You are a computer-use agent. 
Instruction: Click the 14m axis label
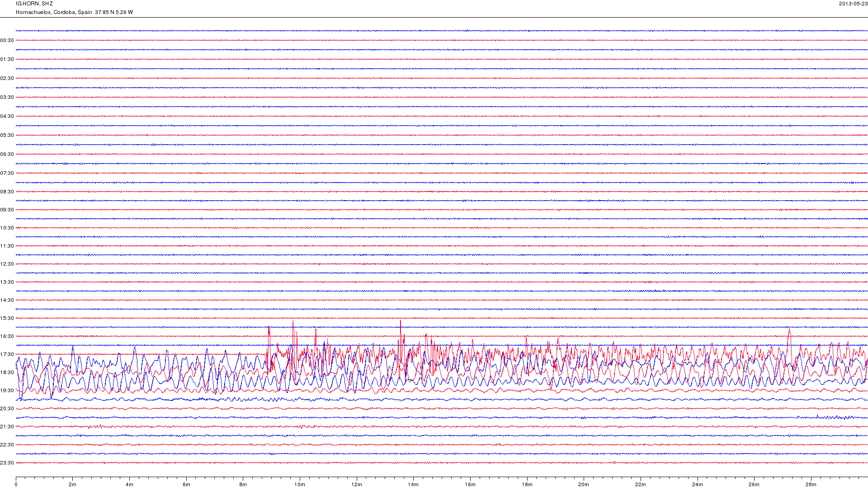(x=413, y=484)
